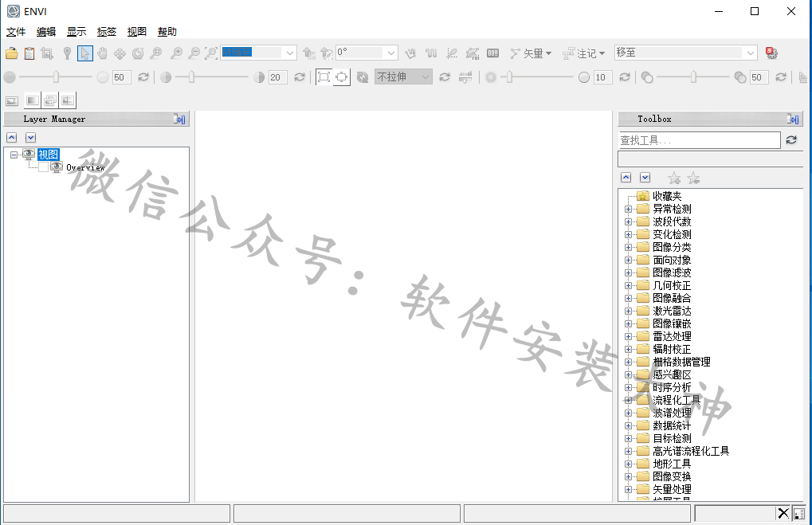Choose the Fly move tool
This screenshot has width=812, height=525.
click(120, 53)
